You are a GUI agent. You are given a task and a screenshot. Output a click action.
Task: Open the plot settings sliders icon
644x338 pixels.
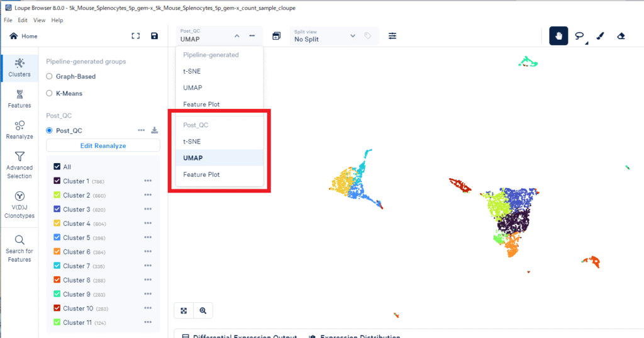pos(392,36)
